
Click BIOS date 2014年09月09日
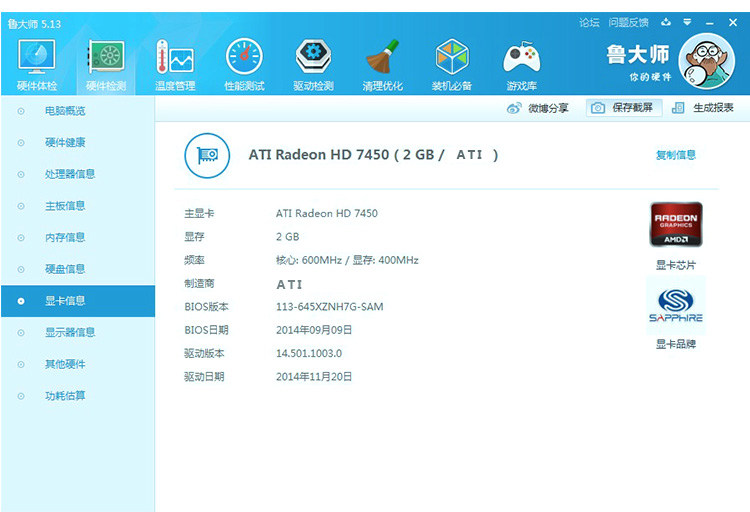point(314,330)
